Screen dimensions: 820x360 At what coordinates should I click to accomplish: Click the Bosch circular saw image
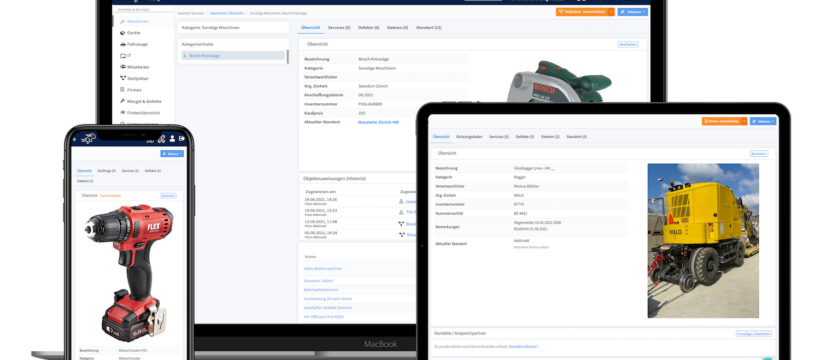point(559,83)
